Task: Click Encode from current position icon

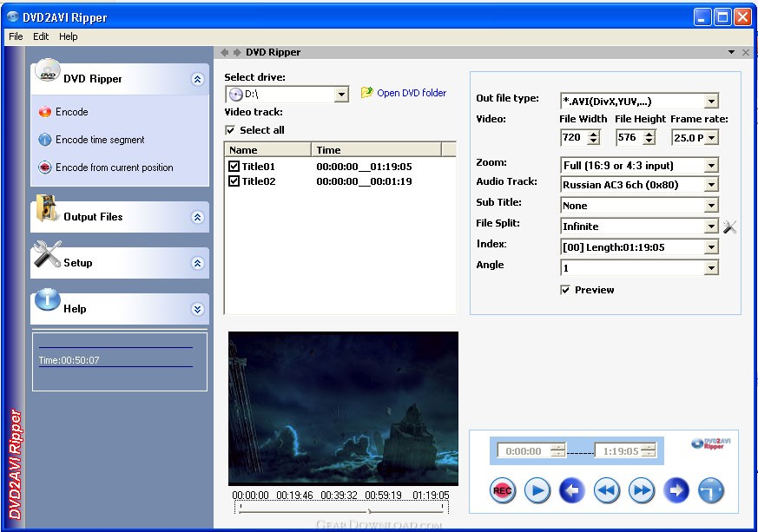Action: 45,167
